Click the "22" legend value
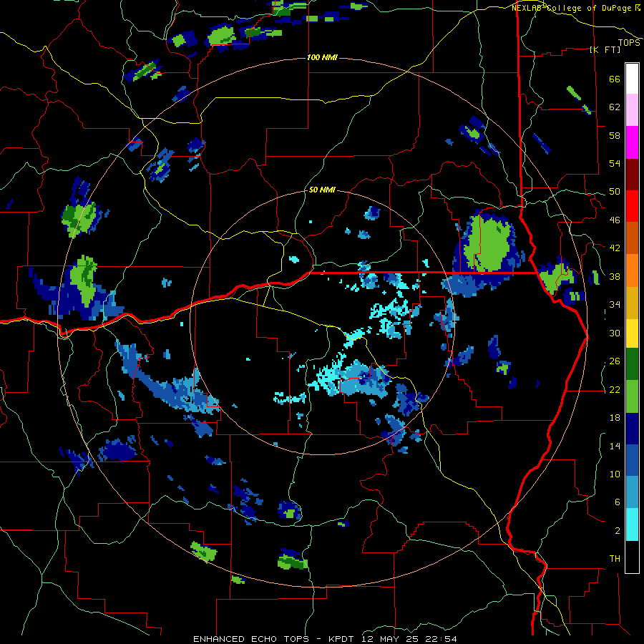Image resolution: width=644 pixels, height=644 pixels. point(615,389)
